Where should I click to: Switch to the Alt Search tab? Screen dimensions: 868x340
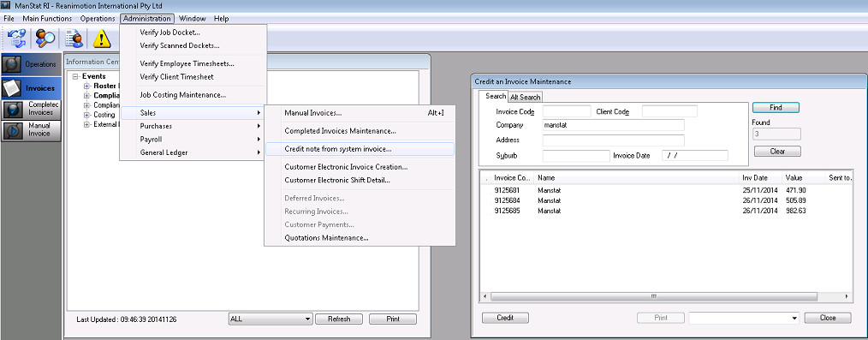coord(526,98)
